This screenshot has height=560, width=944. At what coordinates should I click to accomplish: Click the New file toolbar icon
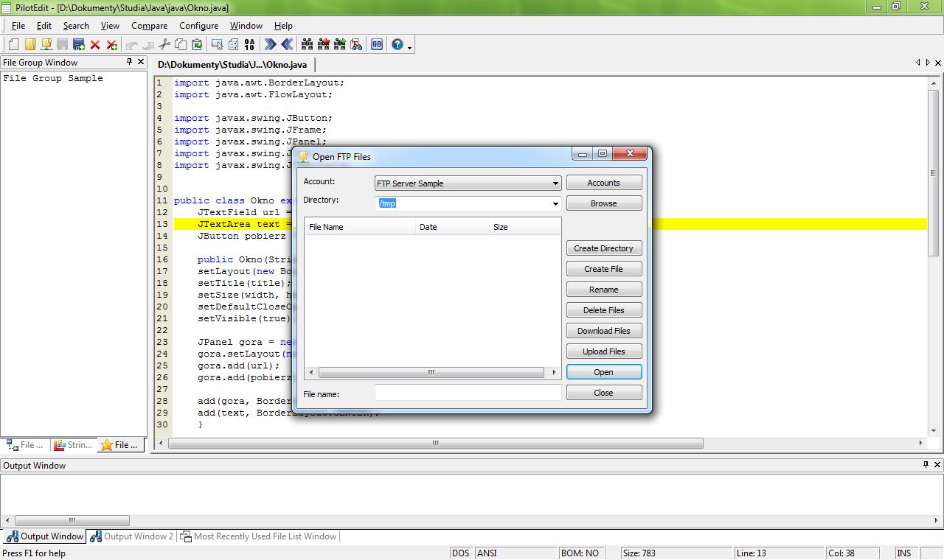click(14, 45)
